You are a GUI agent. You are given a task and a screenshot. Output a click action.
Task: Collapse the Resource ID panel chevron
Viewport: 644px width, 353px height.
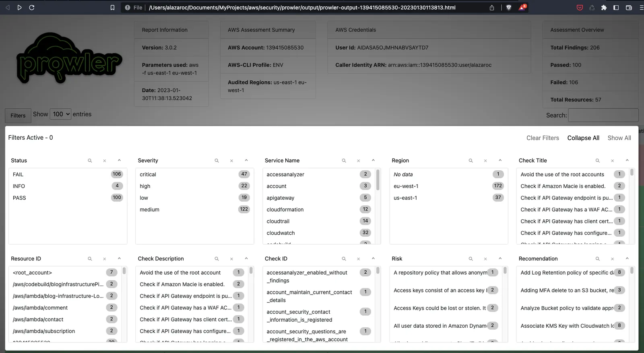(x=119, y=258)
